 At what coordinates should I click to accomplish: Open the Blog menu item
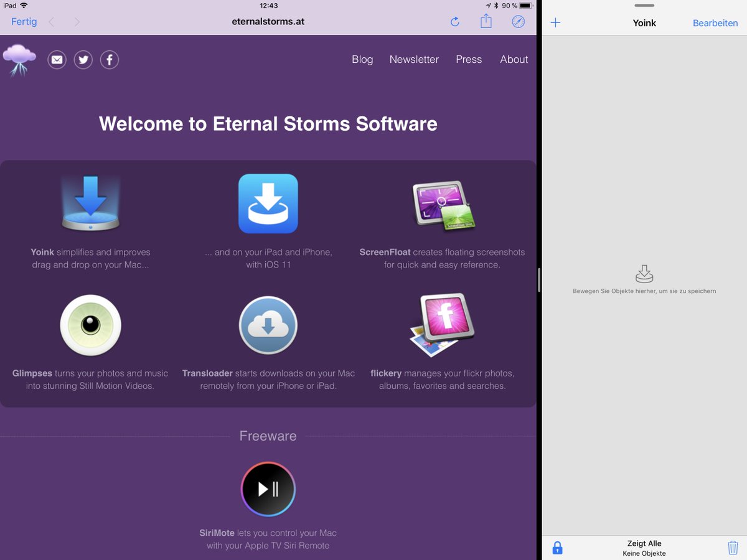(362, 59)
